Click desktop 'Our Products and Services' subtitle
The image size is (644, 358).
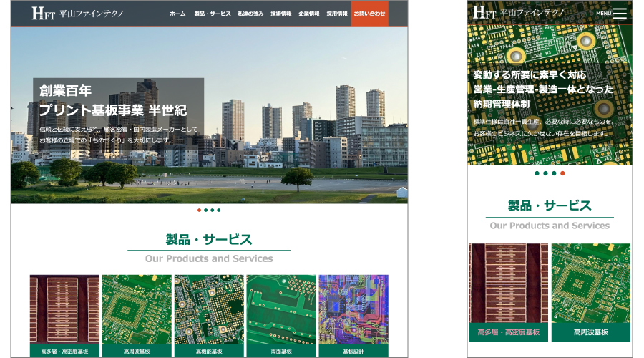[x=209, y=258]
